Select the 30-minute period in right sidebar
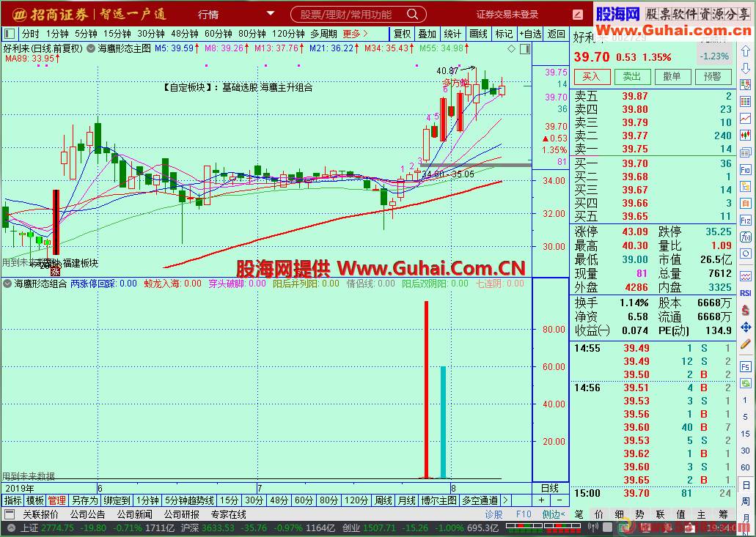 tap(746, 451)
